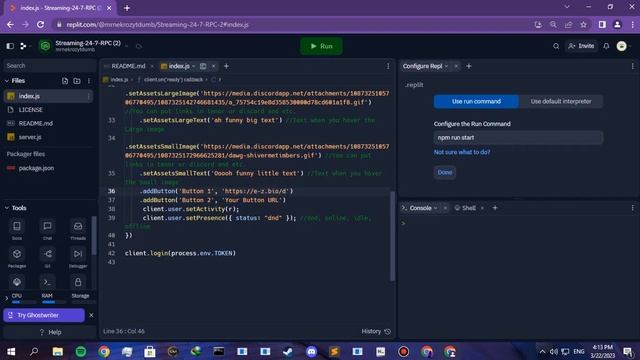This screenshot has width=640, height=360.
Task: Open the Files section options menu
Action: click(89, 81)
